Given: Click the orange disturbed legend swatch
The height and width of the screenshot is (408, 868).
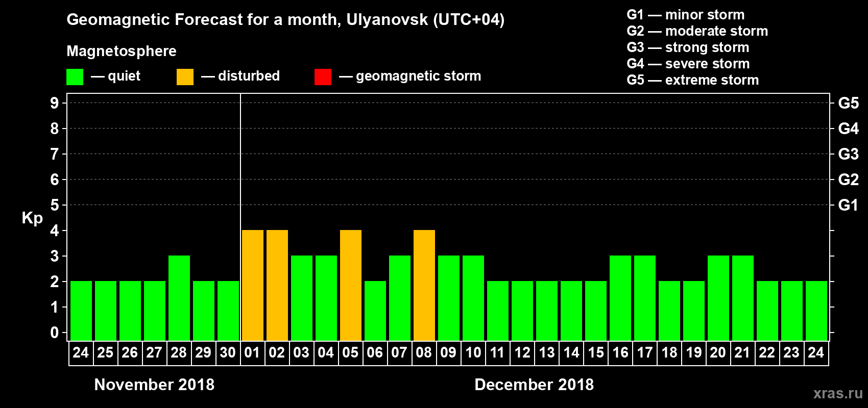Looking at the screenshot, I should 185,77.
